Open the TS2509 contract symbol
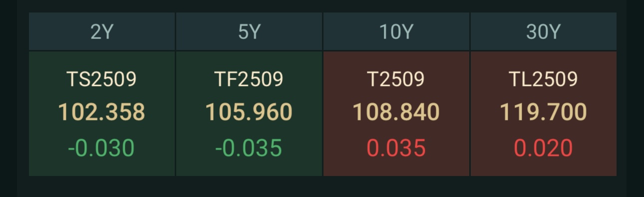 [102, 79]
